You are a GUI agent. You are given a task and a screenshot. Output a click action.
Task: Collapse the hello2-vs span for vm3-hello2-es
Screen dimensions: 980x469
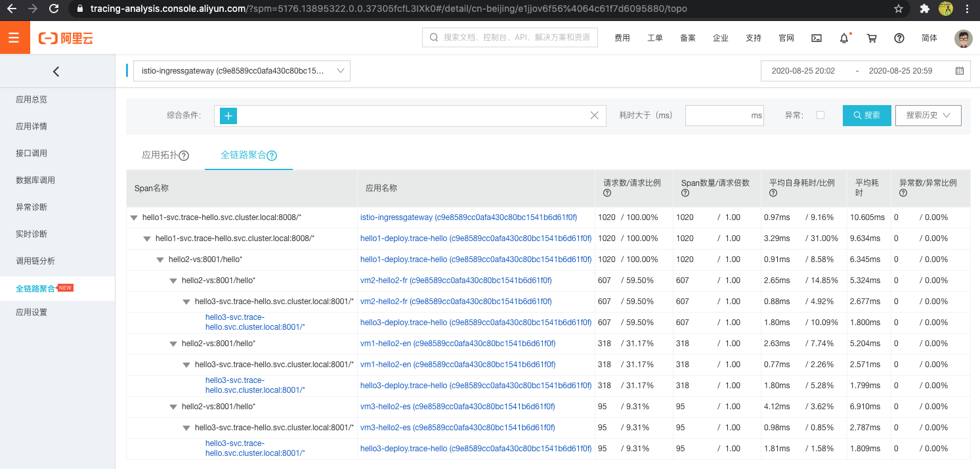pyautogui.click(x=173, y=407)
